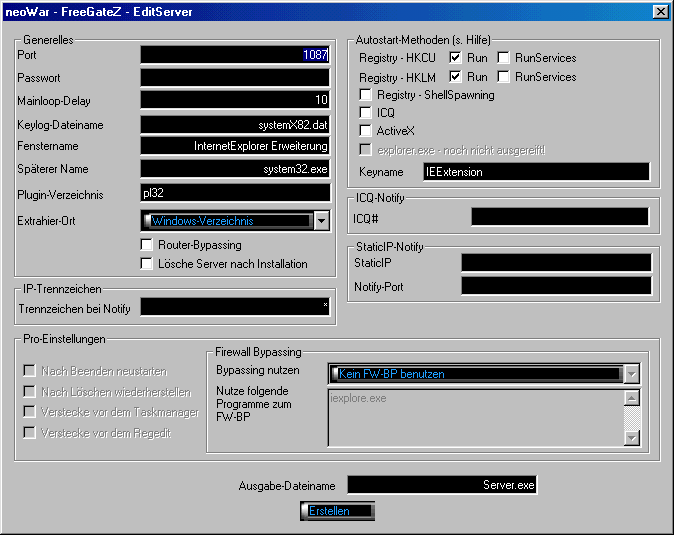Enable Registry - ShellSpawning checkbox

[x=366, y=95]
